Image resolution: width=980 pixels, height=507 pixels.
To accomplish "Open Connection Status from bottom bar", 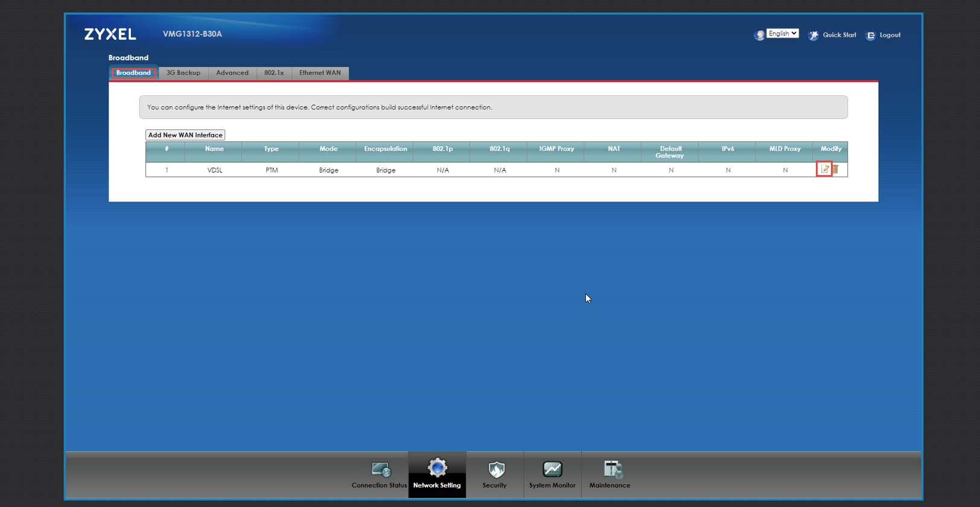I will 380,470.
